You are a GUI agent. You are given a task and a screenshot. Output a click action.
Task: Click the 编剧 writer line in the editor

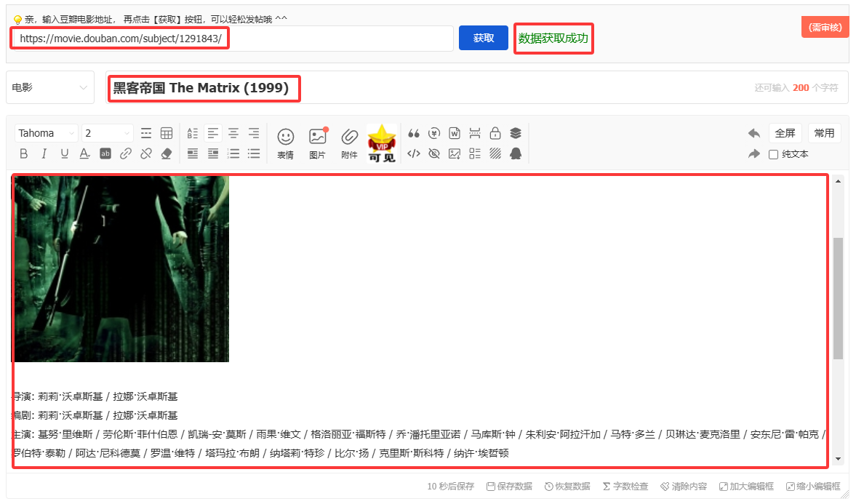click(x=95, y=415)
